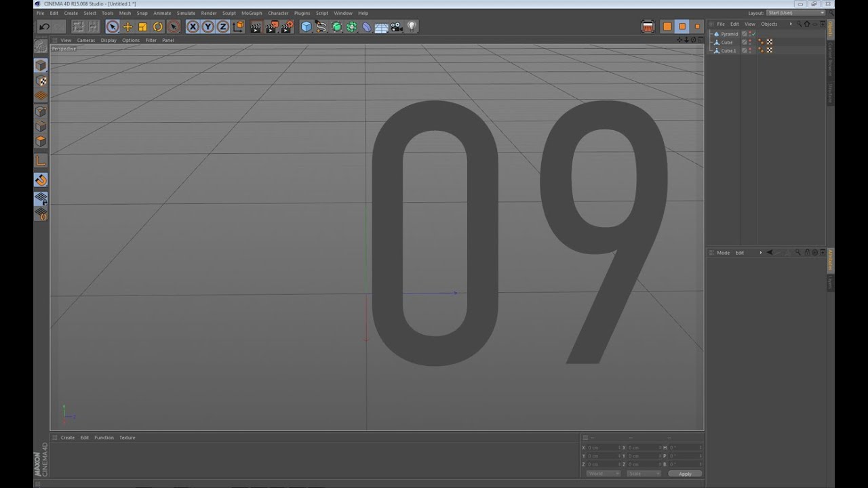Open the viewport Cameras menu

(86, 40)
